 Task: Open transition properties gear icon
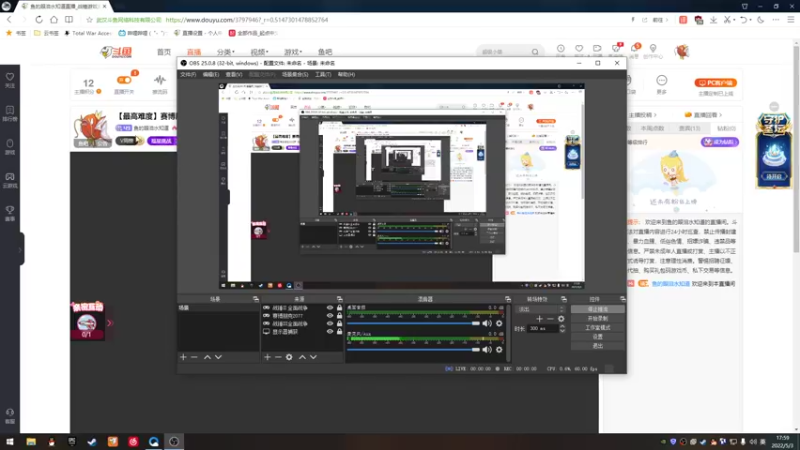click(x=561, y=319)
